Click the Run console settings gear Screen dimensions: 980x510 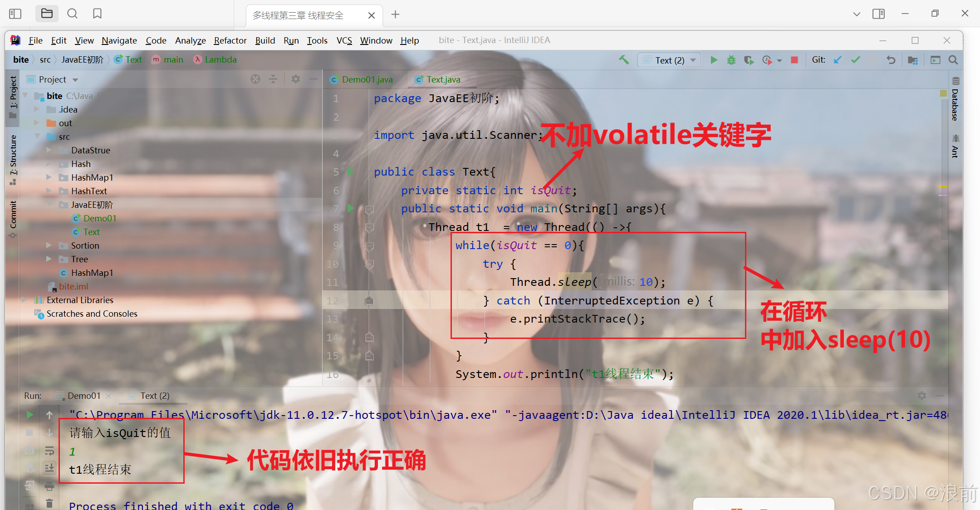click(x=922, y=396)
